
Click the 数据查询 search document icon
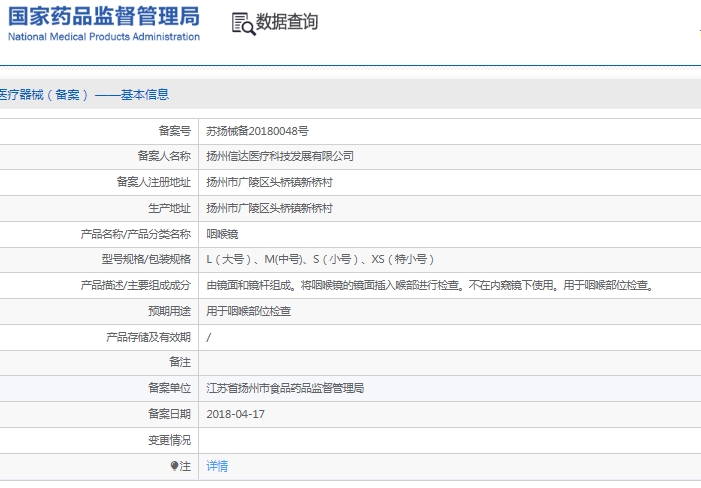[244, 24]
